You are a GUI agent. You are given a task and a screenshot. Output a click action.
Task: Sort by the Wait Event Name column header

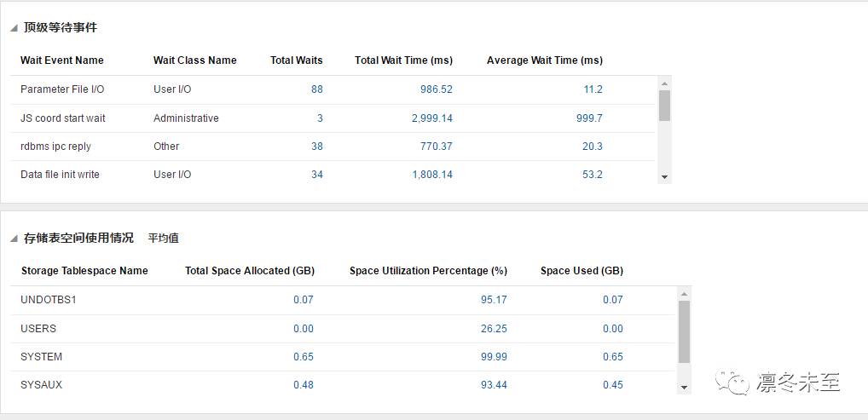62,60
